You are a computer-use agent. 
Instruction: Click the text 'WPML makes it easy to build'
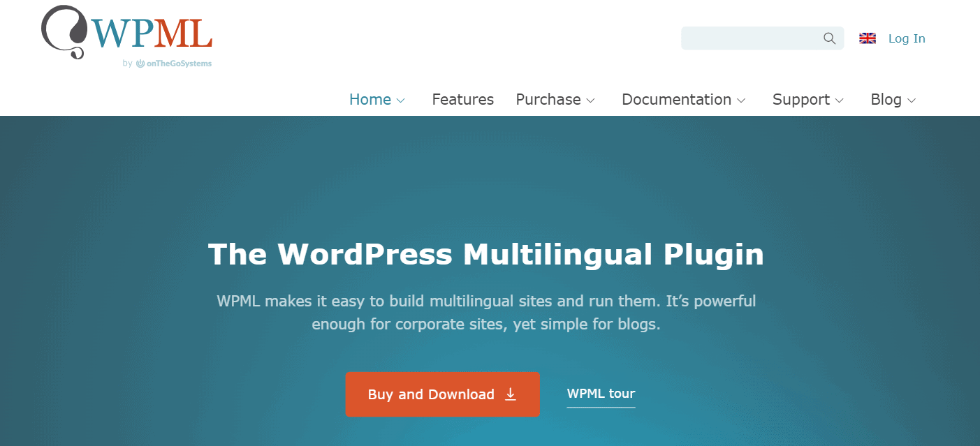[321, 302]
